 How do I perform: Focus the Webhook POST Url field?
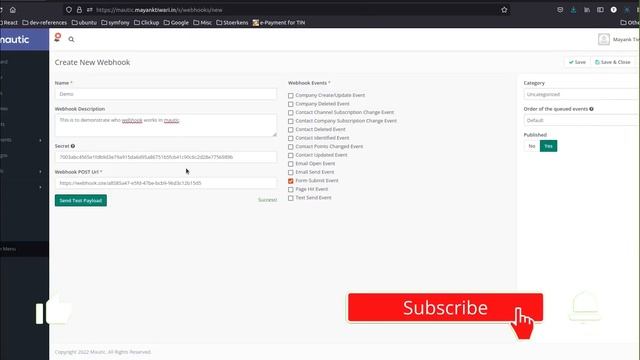165,183
